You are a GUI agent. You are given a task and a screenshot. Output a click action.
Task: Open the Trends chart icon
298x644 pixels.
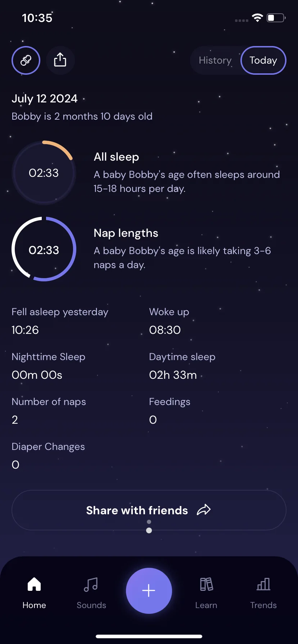263,584
